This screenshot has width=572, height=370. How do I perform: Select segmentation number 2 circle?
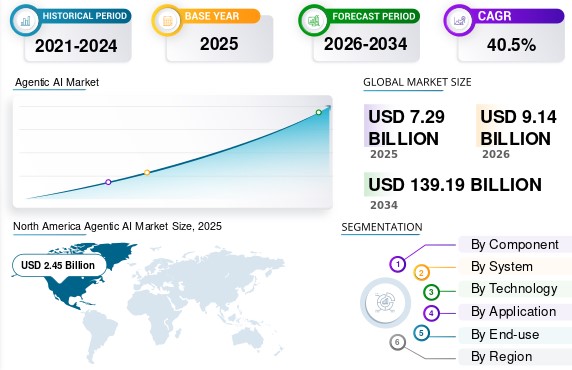pyautogui.click(x=421, y=273)
